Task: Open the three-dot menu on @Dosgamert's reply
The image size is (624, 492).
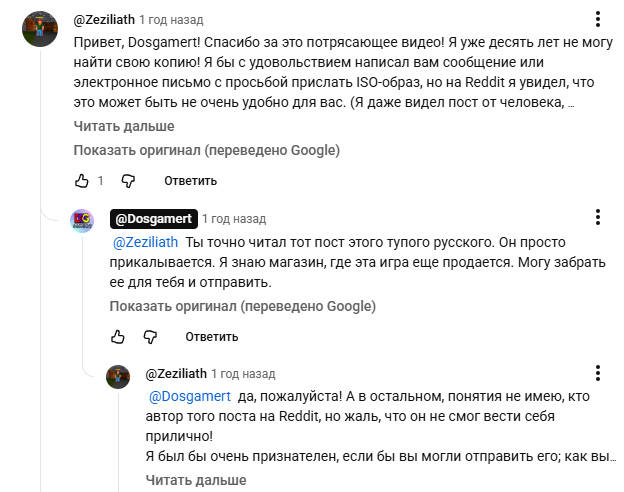Action: [x=597, y=217]
